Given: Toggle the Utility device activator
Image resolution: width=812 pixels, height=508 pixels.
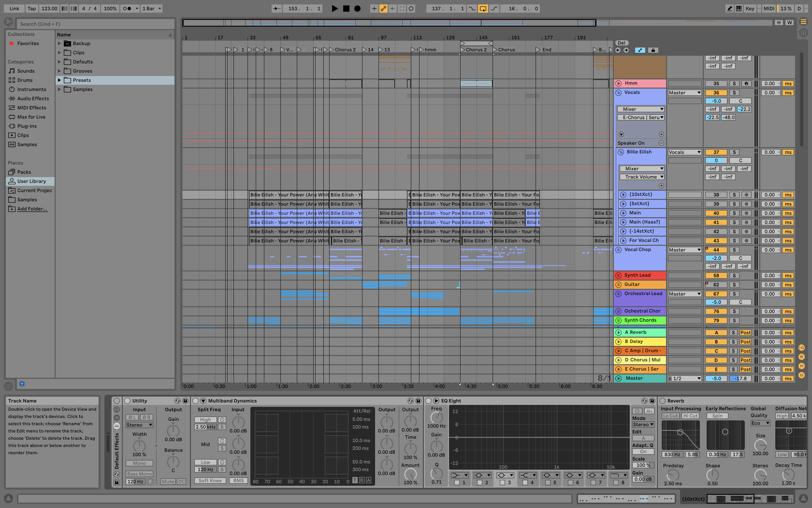Looking at the screenshot, I should pos(127,401).
